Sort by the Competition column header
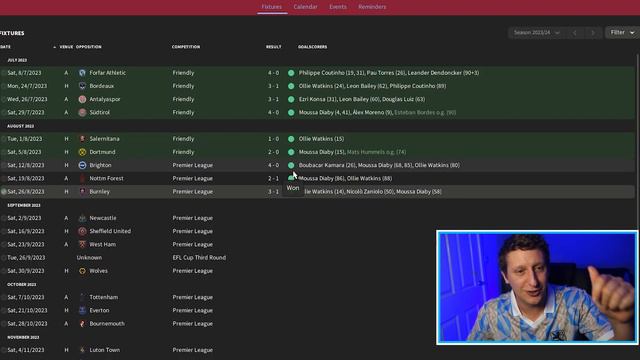The image size is (640, 360). pyautogui.click(x=186, y=47)
